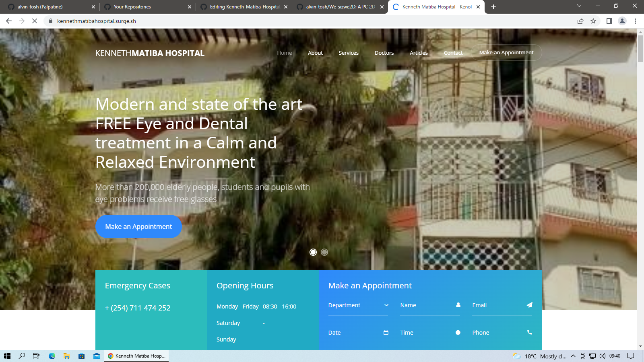Screen dimensions: 644x362
Task: Open the browser side panel
Action: point(609,21)
